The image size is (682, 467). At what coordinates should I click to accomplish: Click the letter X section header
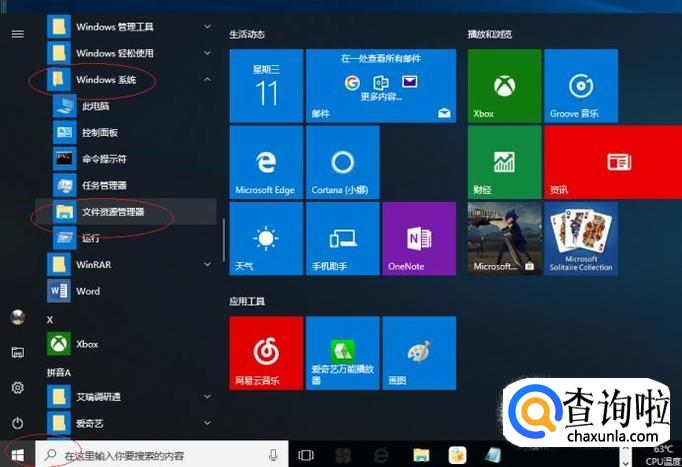coord(50,320)
